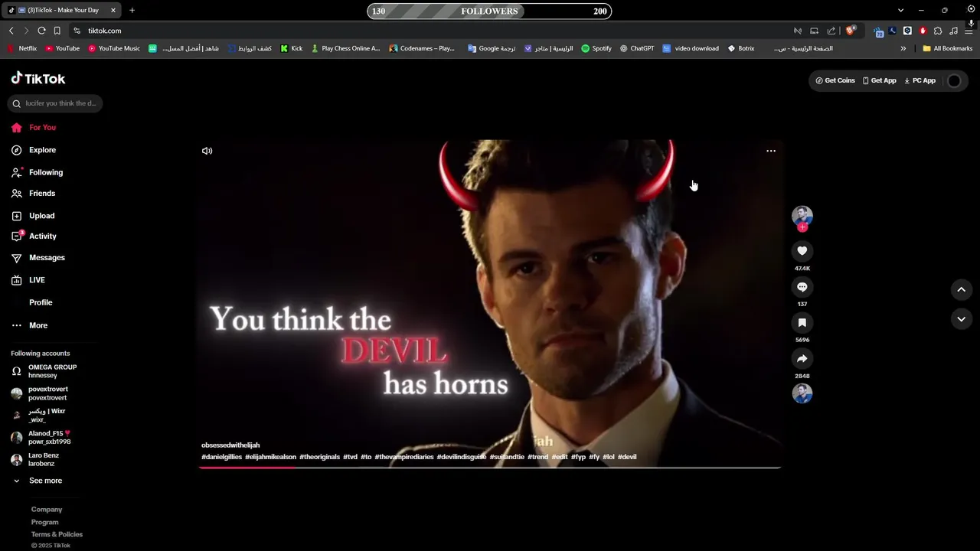
Task: Open the sound disc below share
Action: pyautogui.click(x=802, y=393)
